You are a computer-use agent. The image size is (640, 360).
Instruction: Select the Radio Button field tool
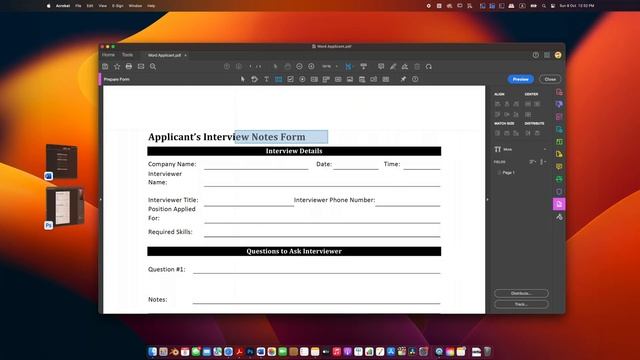click(x=302, y=79)
